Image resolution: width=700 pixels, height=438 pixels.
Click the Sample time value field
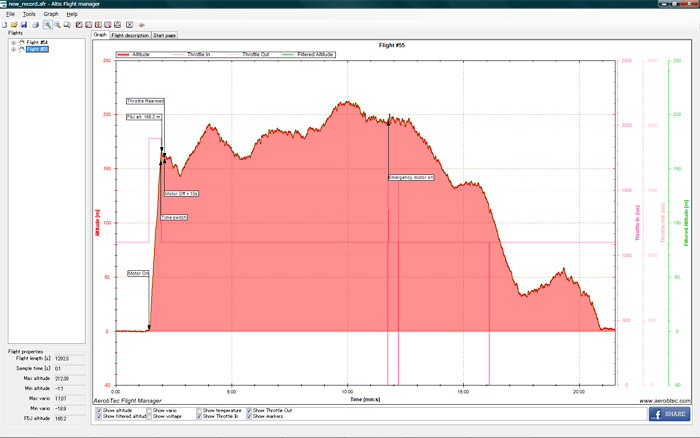69,369
